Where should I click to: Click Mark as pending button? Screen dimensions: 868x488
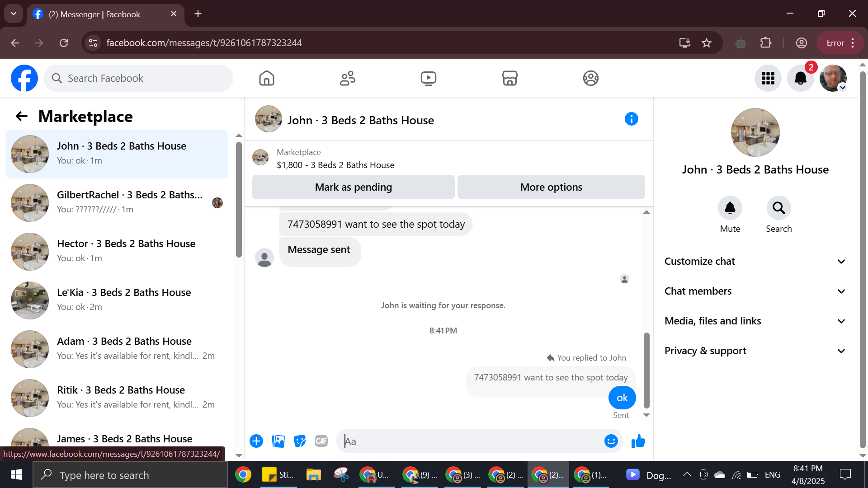tap(353, 187)
